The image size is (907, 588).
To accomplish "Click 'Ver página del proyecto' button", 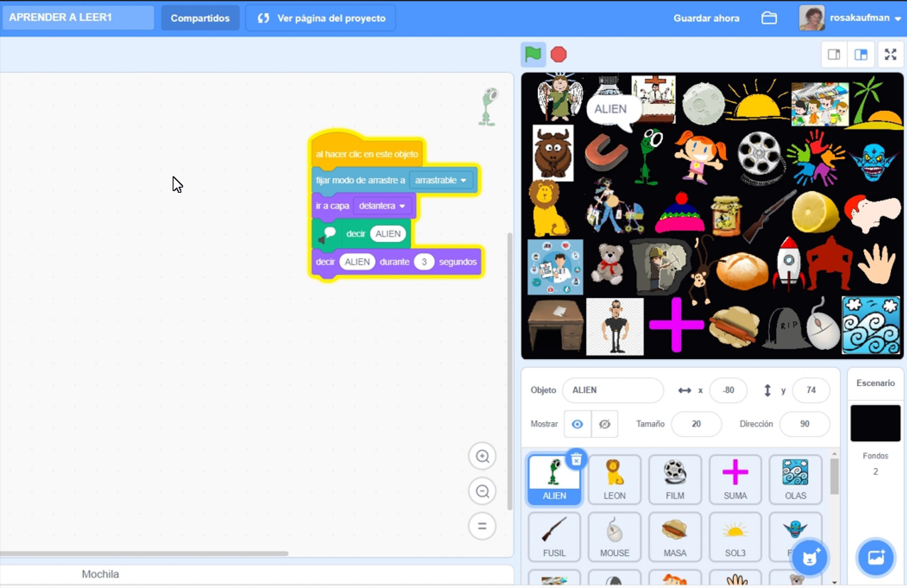I will (x=321, y=18).
